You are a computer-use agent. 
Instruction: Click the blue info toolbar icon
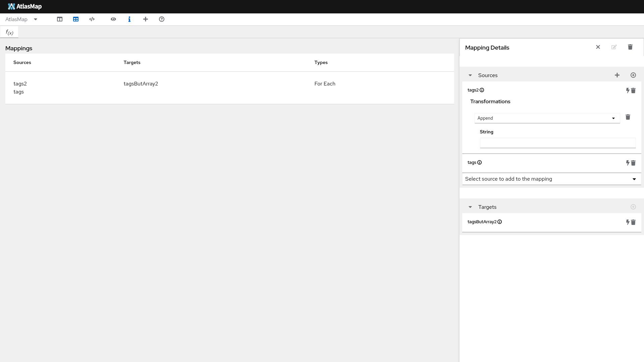tap(129, 19)
